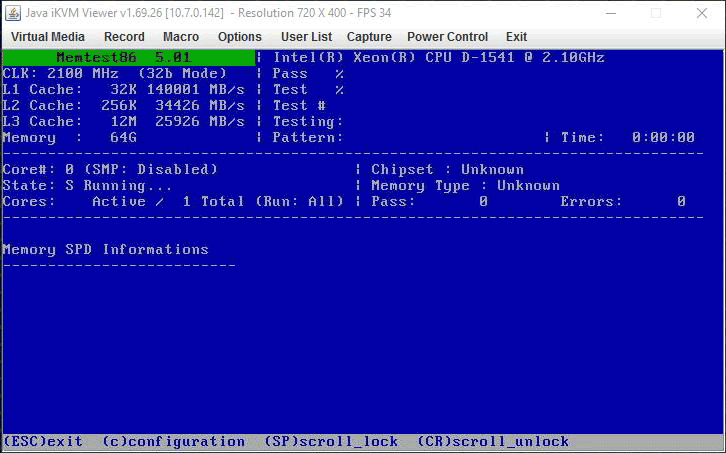Click the State: Running... text
The width and height of the screenshot is (726, 453).
pos(87,186)
